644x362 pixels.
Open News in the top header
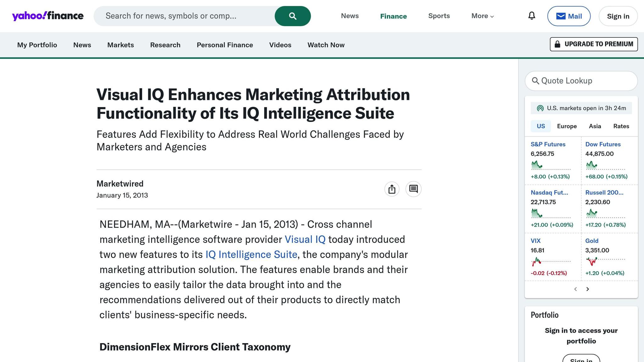tap(350, 16)
